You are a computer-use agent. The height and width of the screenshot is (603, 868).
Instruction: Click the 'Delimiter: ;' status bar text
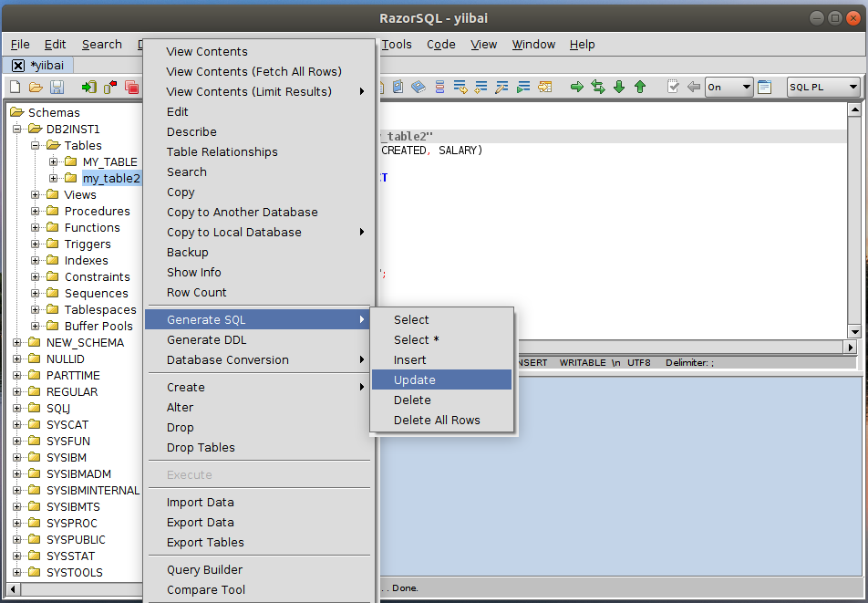pos(689,363)
